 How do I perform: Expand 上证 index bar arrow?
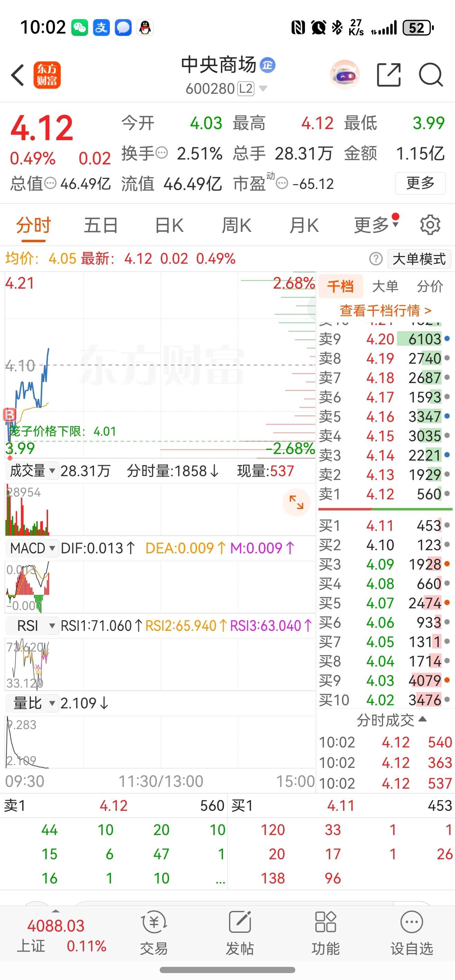coord(56,911)
